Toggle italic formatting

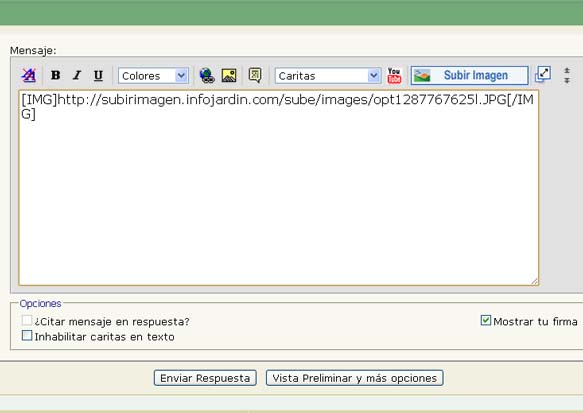pos(77,75)
